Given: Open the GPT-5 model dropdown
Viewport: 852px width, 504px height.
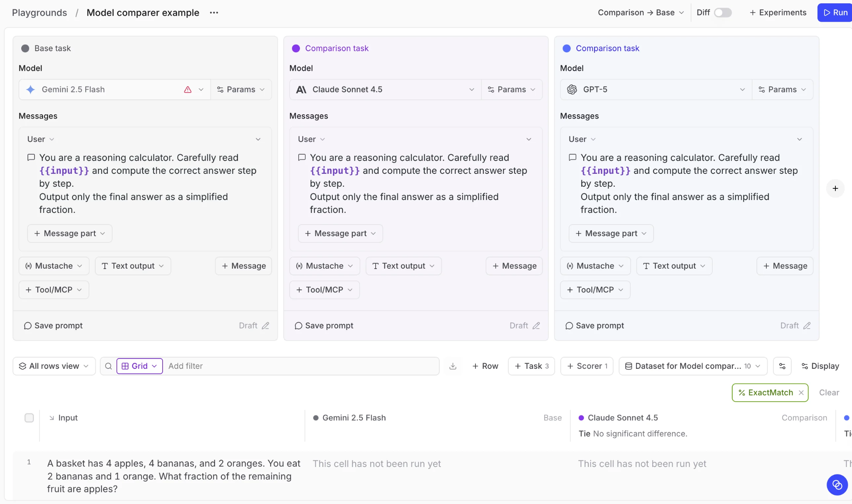Looking at the screenshot, I should click(656, 89).
